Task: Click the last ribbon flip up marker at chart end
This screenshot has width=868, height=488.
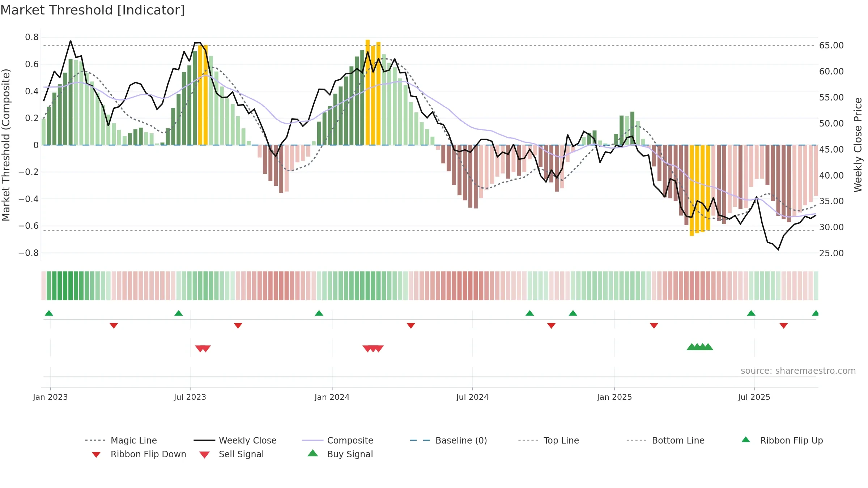Action: 815,313
